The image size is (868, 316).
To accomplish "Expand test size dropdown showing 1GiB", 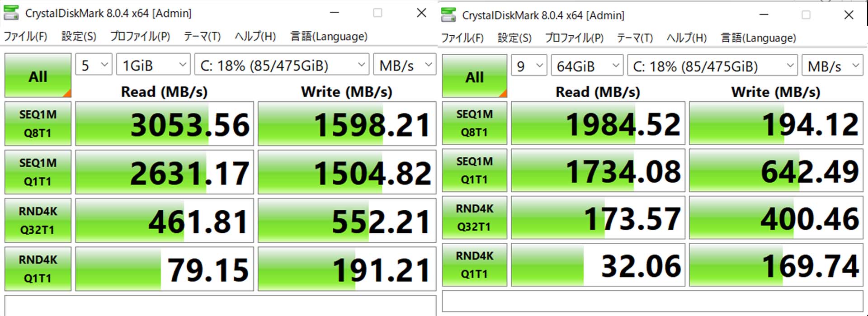I will pos(153,65).
